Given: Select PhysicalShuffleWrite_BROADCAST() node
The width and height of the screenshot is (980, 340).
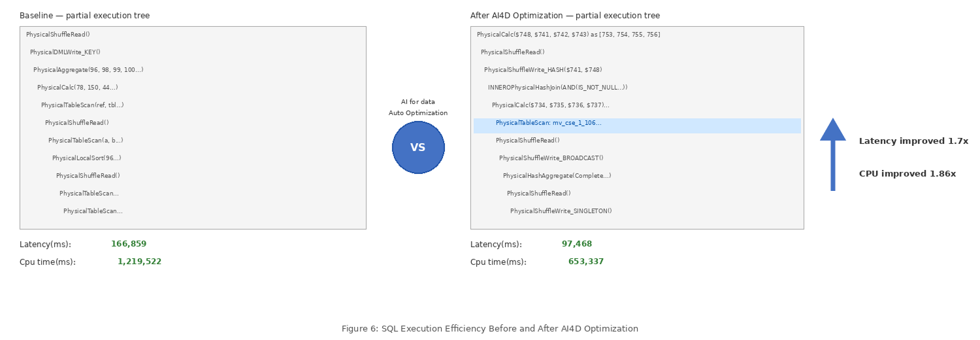Looking at the screenshot, I should pyautogui.click(x=551, y=158).
